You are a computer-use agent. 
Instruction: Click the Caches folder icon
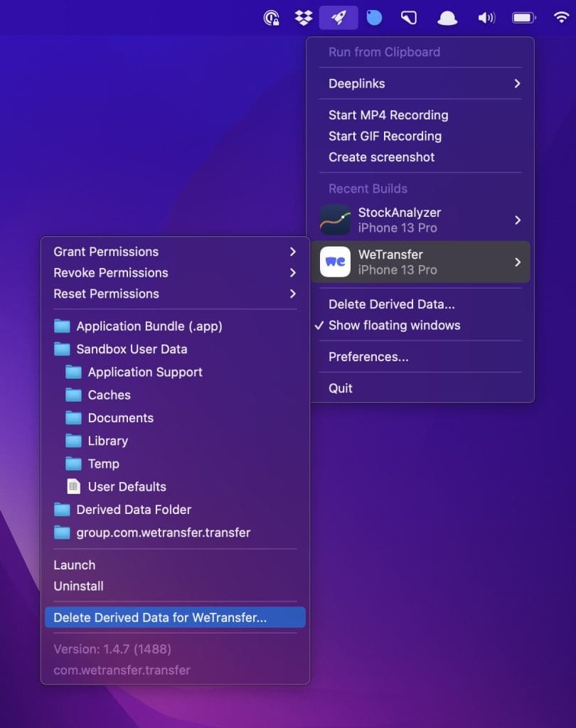click(73, 395)
